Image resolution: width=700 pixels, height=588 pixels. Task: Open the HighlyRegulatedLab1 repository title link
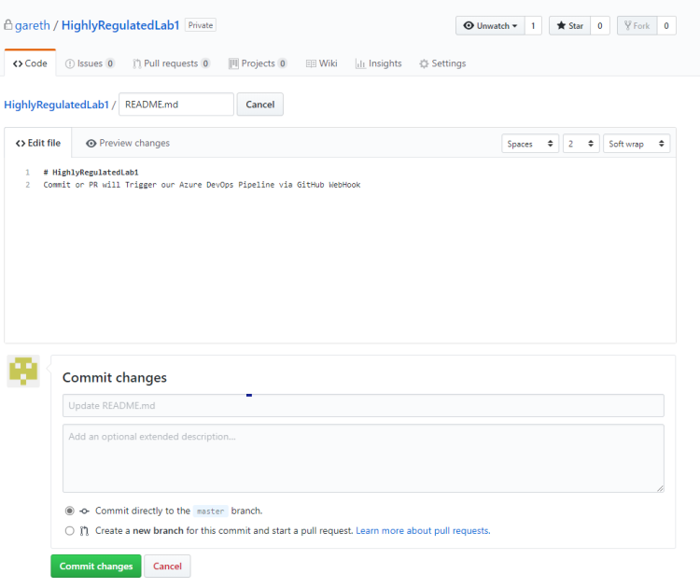click(120, 25)
